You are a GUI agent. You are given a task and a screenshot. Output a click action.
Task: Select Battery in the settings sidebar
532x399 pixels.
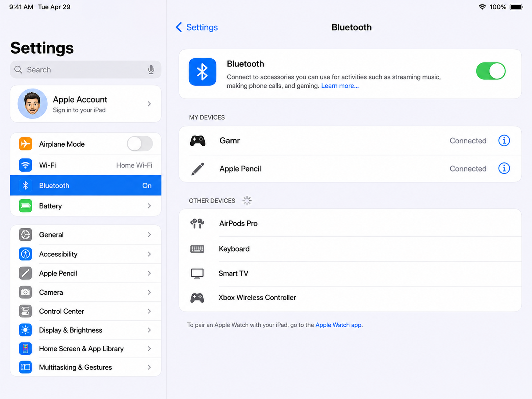(86, 206)
